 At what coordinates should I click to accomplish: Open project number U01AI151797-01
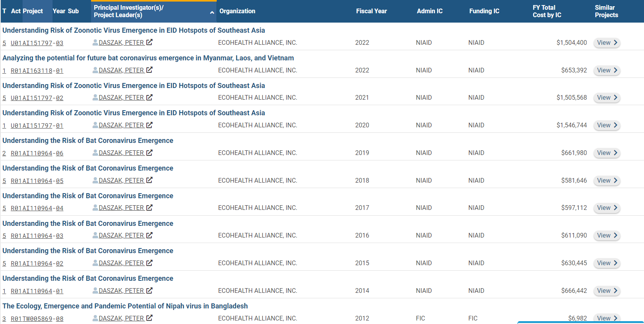pyautogui.click(x=37, y=126)
